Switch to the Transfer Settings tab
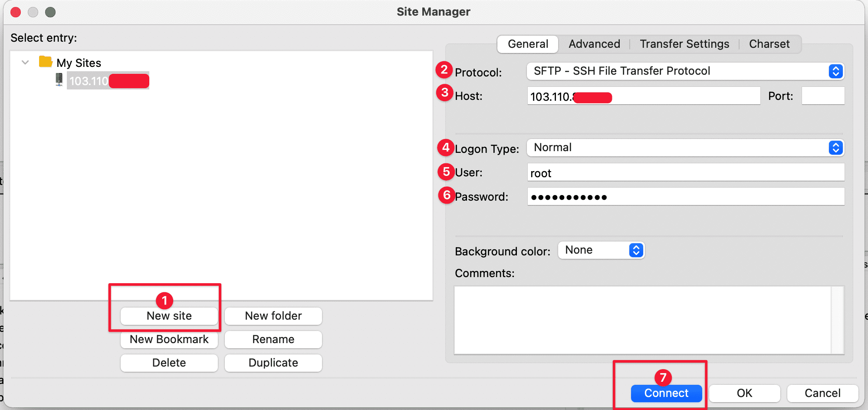Viewport: 868px width, 410px height. coord(684,44)
